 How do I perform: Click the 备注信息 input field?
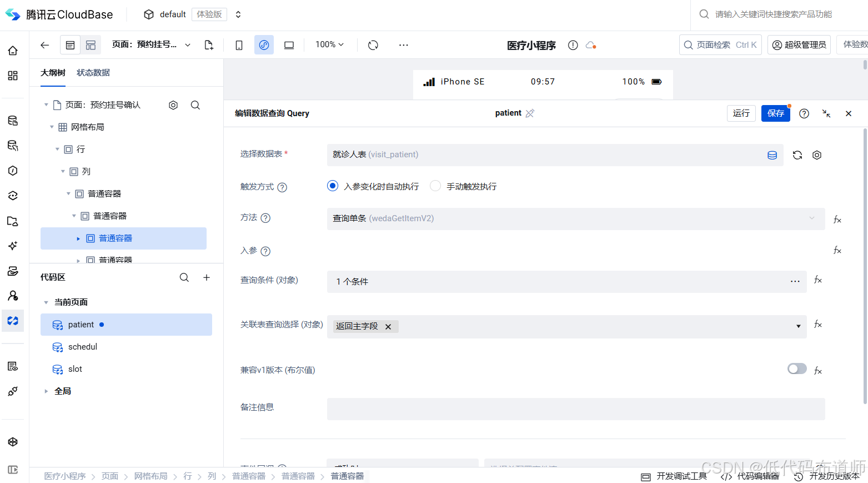pos(575,409)
